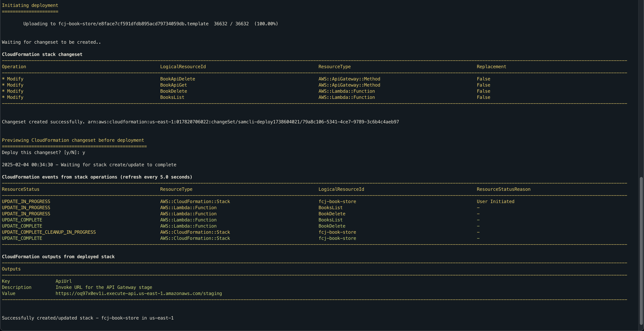This screenshot has width=644, height=331.
Task: Click 'CloudFormation outputs from deployed stack' heading
Action: [x=58, y=257]
